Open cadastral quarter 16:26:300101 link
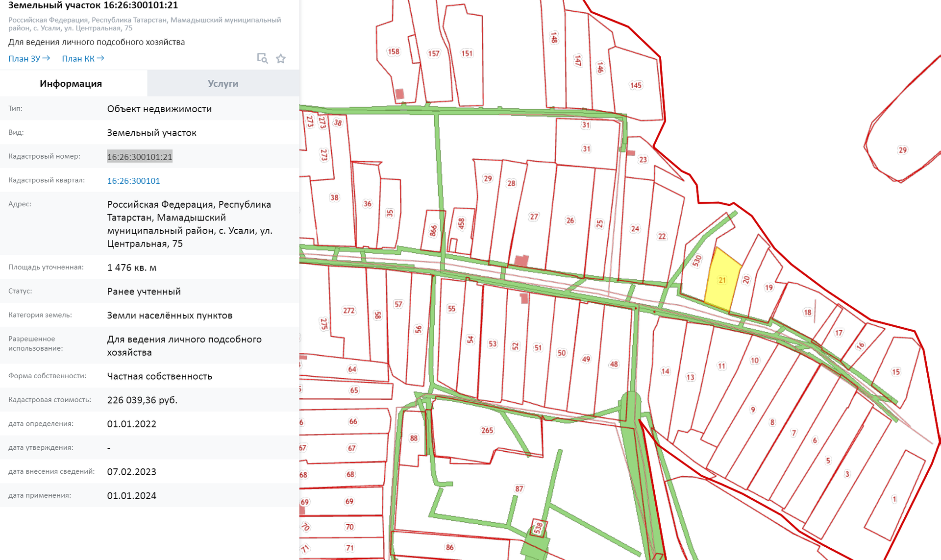Image resolution: width=941 pixels, height=560 pixels. click(133, 181)
